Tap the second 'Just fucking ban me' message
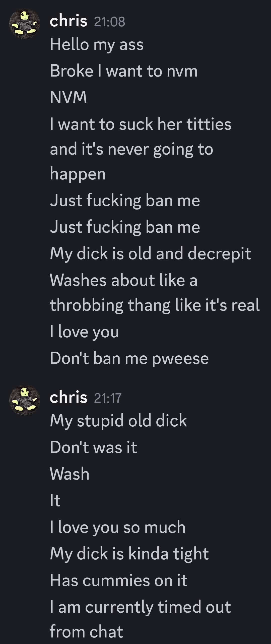The image size is (271, 644). [x=125, y=227]
